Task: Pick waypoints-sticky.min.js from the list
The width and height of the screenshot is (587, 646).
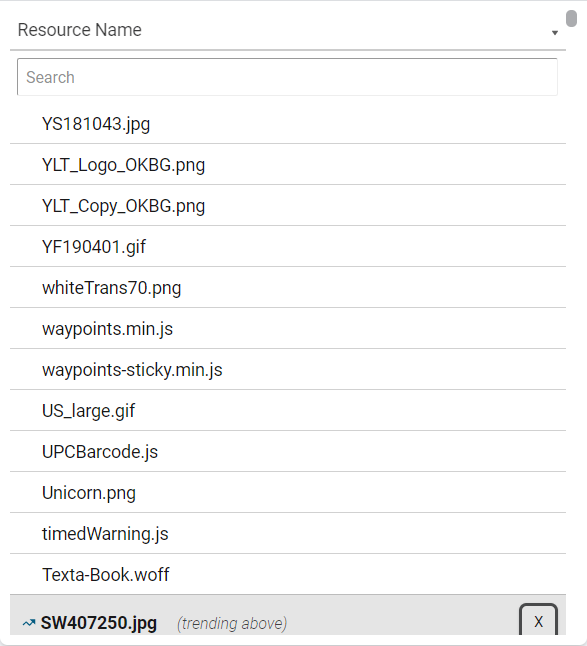Action: [288, 369]
